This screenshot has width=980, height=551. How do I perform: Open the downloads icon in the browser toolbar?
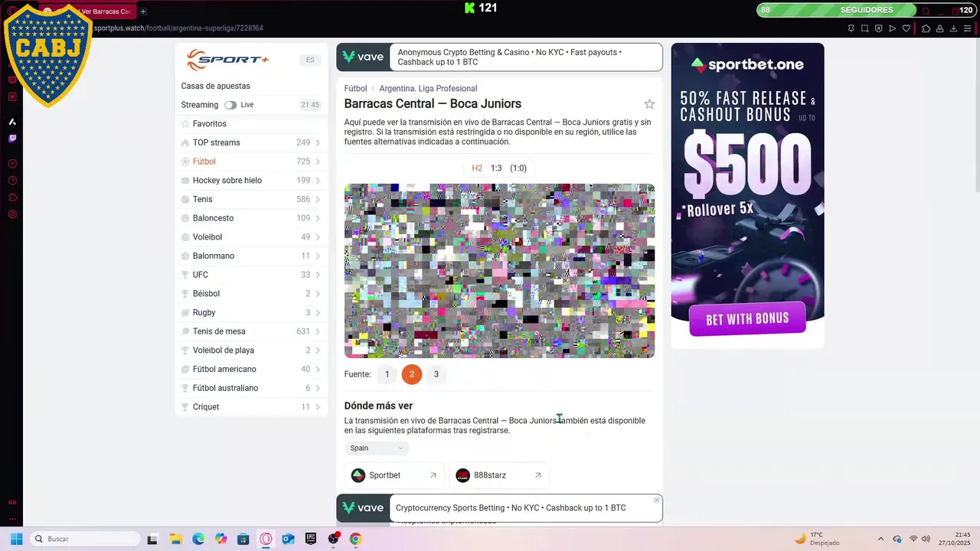[x=954, y=28]
